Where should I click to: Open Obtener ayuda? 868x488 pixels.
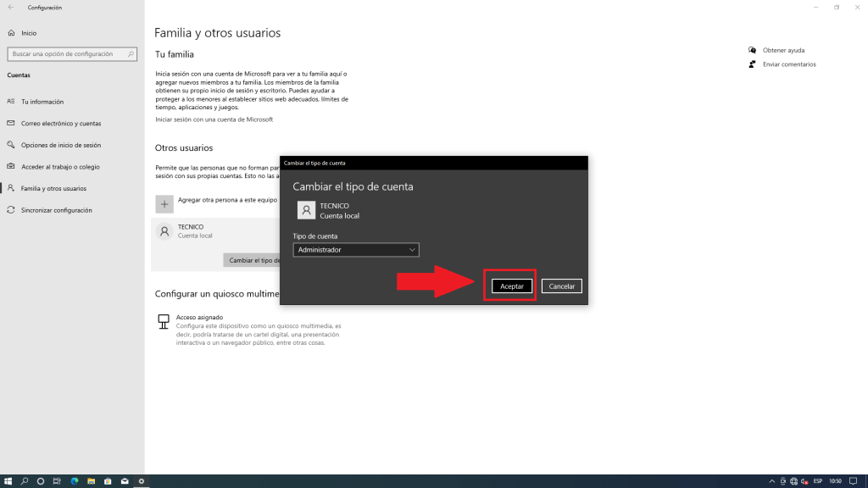[x=783, y=50]
